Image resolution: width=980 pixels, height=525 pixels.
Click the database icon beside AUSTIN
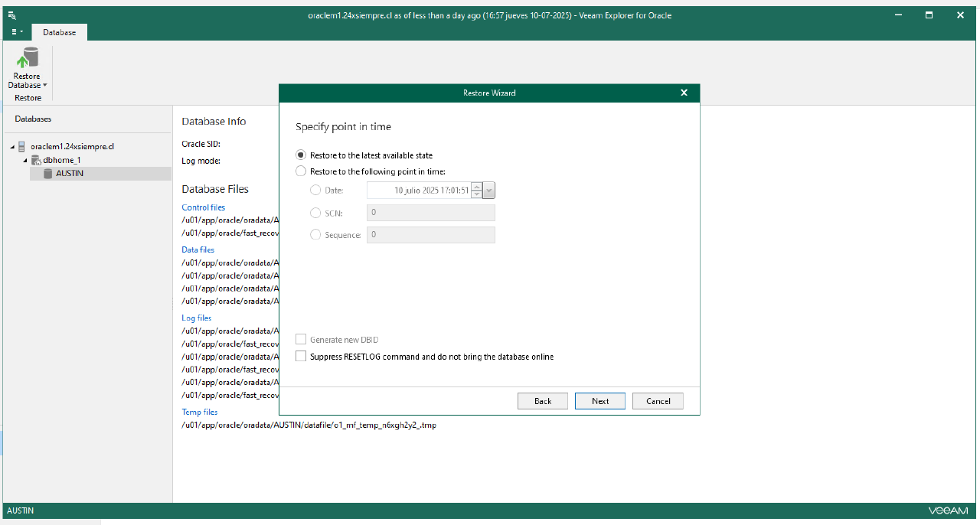click(x=48, y=174)
